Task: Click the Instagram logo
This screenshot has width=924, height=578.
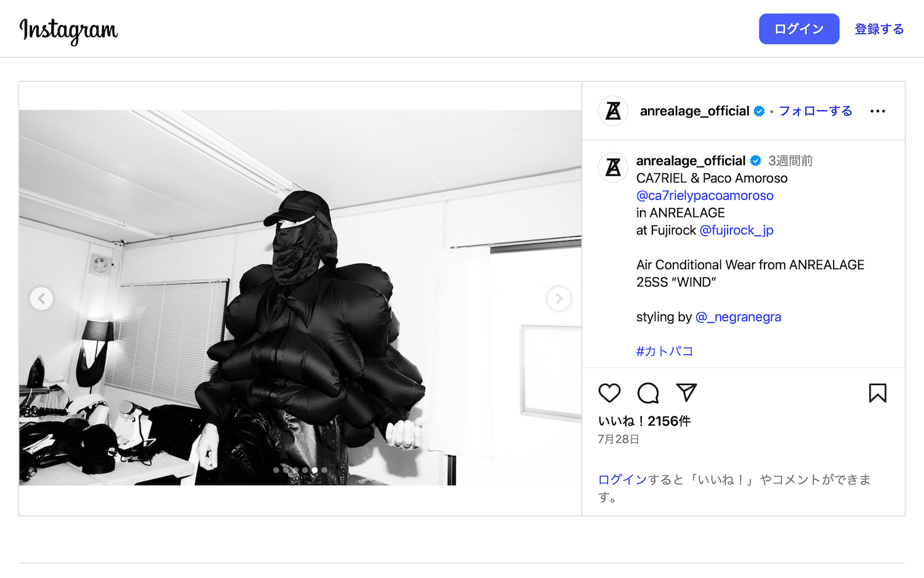Action: point(68,30)
